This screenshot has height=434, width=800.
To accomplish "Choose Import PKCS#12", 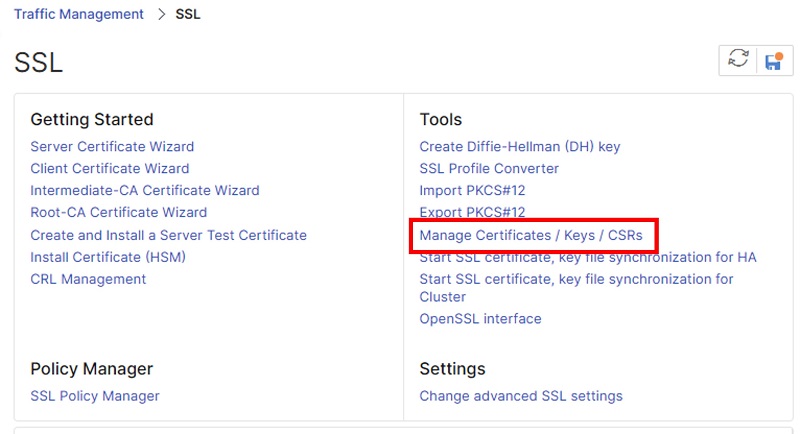I will click(472, 191).
